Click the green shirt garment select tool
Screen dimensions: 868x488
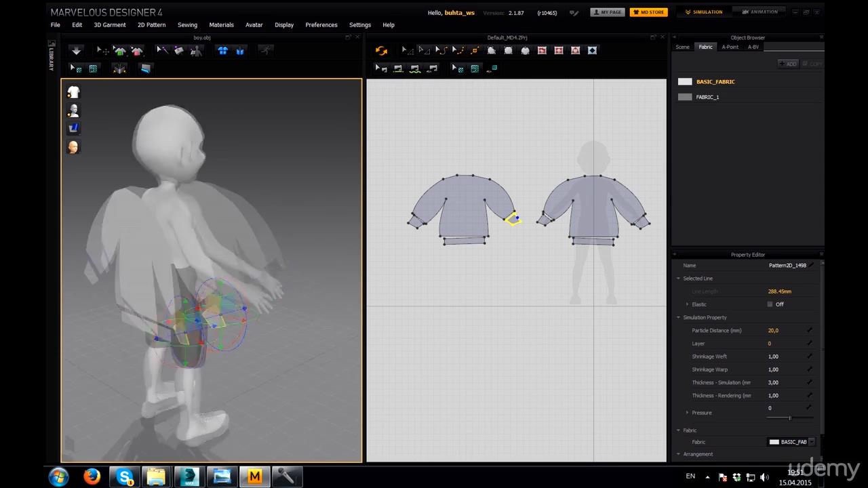(x=119, y=51)
